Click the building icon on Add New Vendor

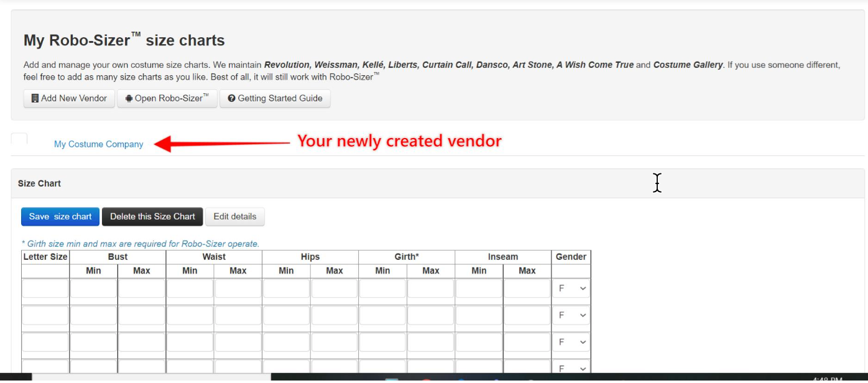(x=35, y=98)
